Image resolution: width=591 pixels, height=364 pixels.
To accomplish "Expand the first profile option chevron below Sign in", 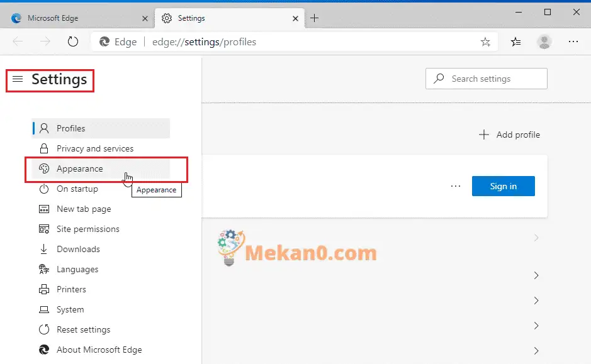I will click(x=536, y=238).
